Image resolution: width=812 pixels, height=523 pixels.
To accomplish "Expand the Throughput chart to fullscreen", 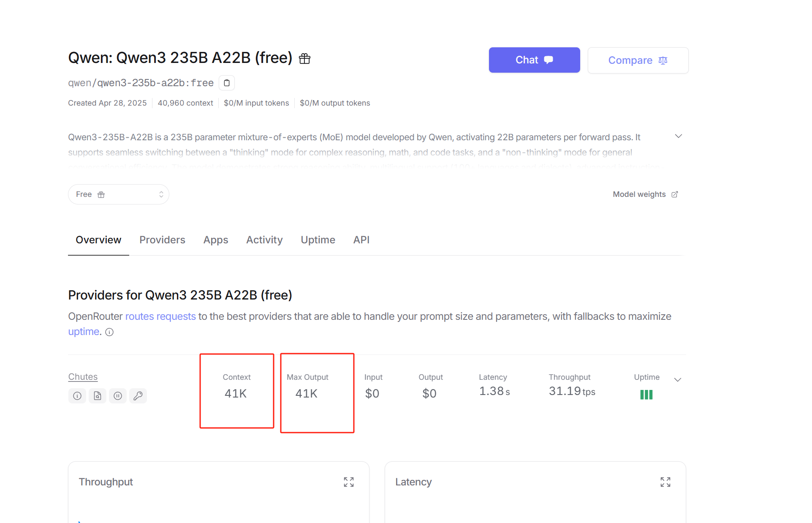I will [x=349, y=482].
